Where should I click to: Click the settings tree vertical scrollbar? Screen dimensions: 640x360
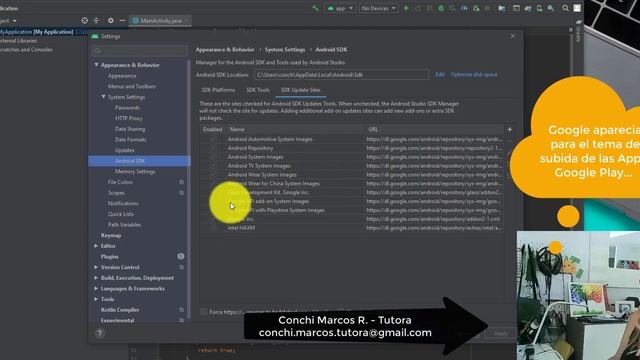189,188
